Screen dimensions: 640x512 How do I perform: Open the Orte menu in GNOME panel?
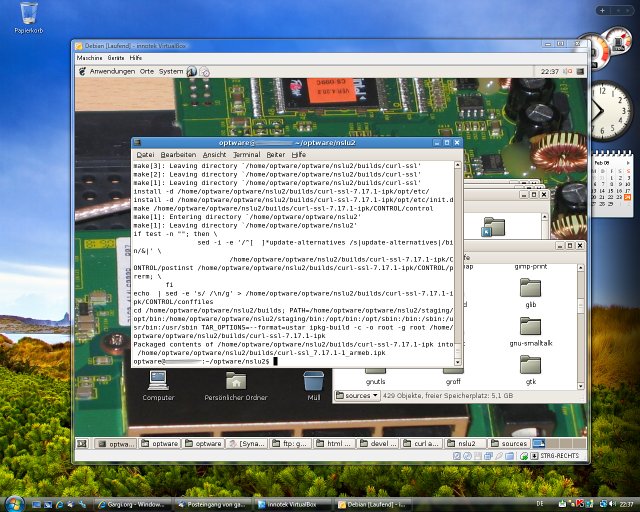147,71
